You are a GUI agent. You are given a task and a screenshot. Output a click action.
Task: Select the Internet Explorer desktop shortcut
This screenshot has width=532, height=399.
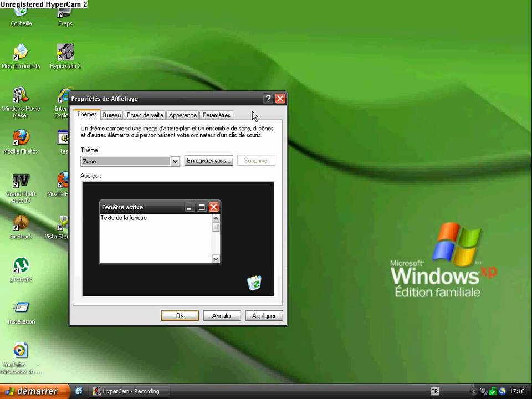click(x=63, y=102)
